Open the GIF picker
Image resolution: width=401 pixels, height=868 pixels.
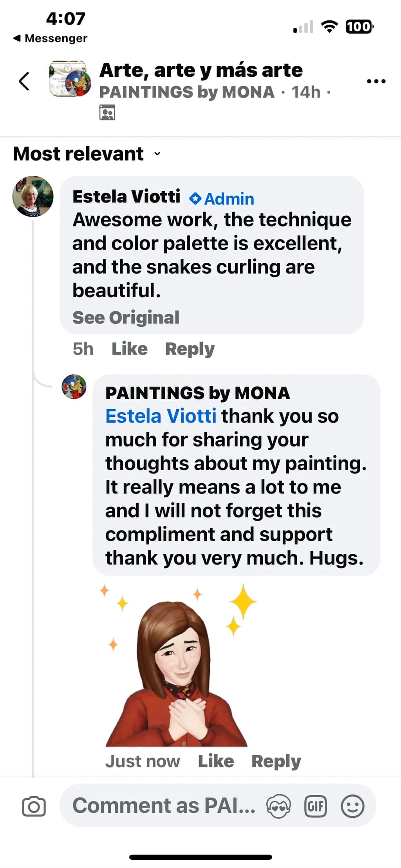[316, 807]
